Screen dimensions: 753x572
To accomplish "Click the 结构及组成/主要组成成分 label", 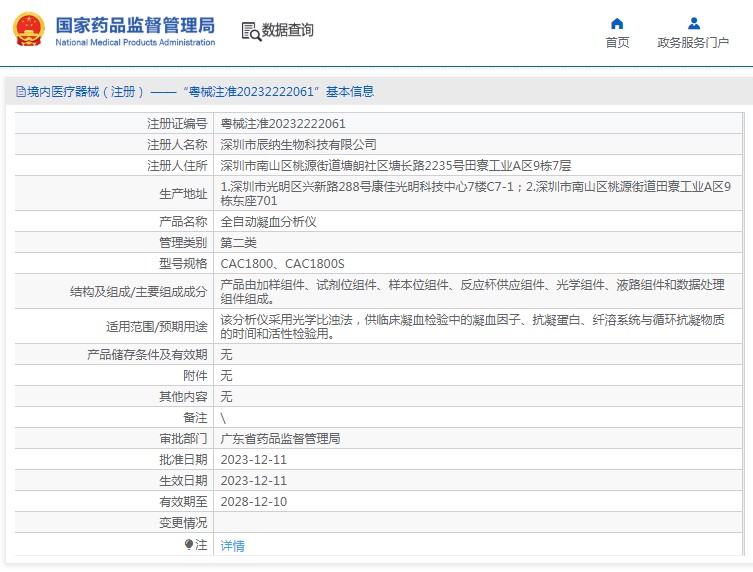I will pos(138,292).
